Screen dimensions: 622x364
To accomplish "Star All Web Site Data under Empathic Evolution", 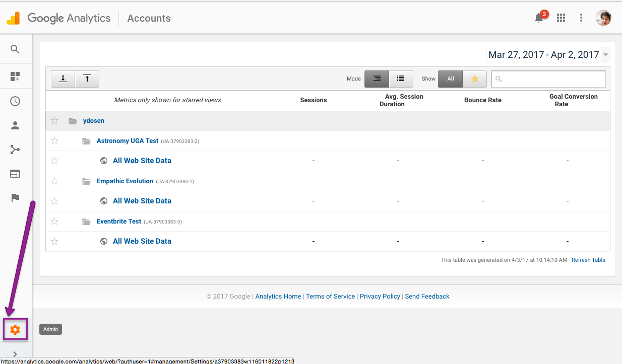I will click(54, 201).
